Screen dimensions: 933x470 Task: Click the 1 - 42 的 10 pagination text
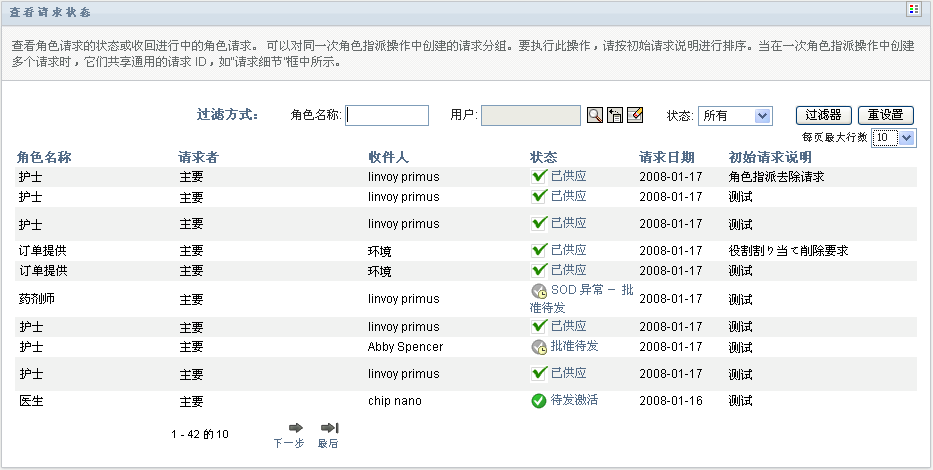click(x=200, y=434)
